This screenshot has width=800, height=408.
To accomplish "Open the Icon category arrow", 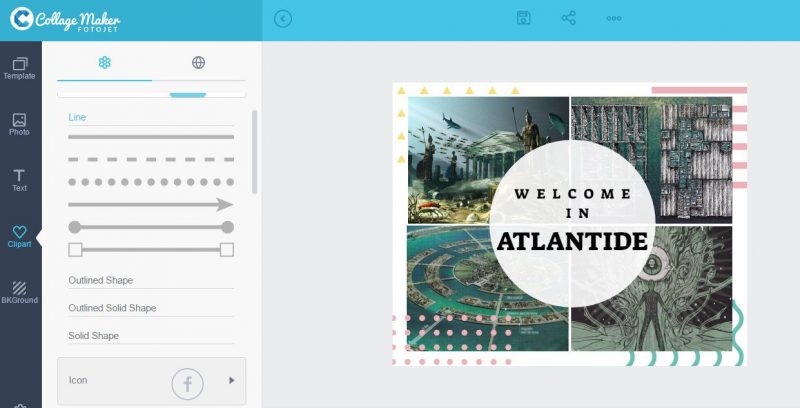I will coord(232,380).
